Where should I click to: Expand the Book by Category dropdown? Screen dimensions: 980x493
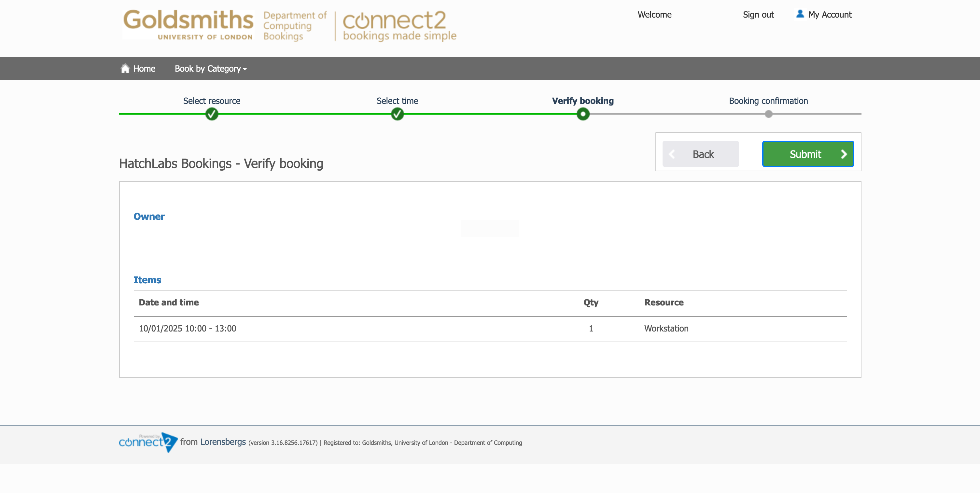(211, 69)
